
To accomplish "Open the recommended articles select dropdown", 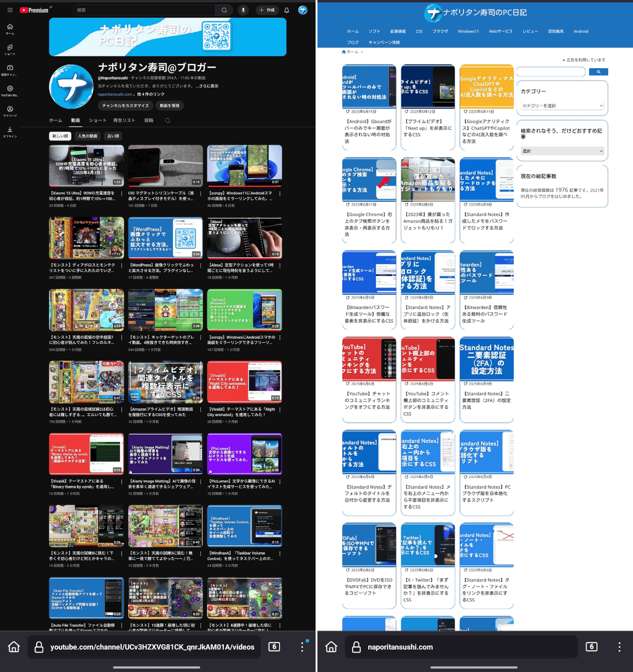I will coord(562,151).
